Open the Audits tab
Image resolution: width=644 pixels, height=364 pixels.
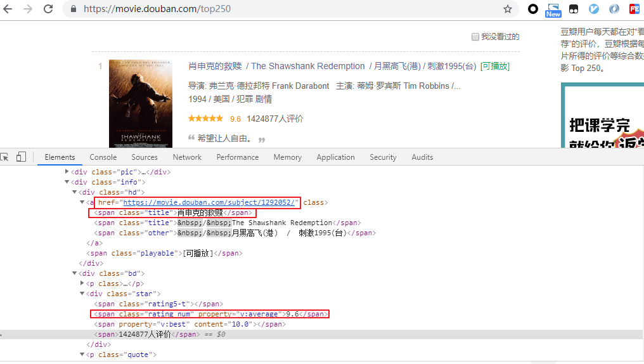point(422,157)
